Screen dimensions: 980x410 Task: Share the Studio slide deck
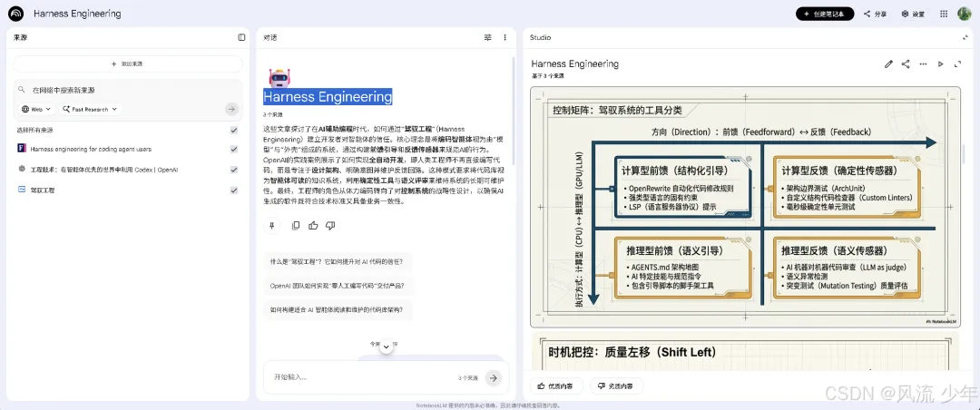(906, 63)
